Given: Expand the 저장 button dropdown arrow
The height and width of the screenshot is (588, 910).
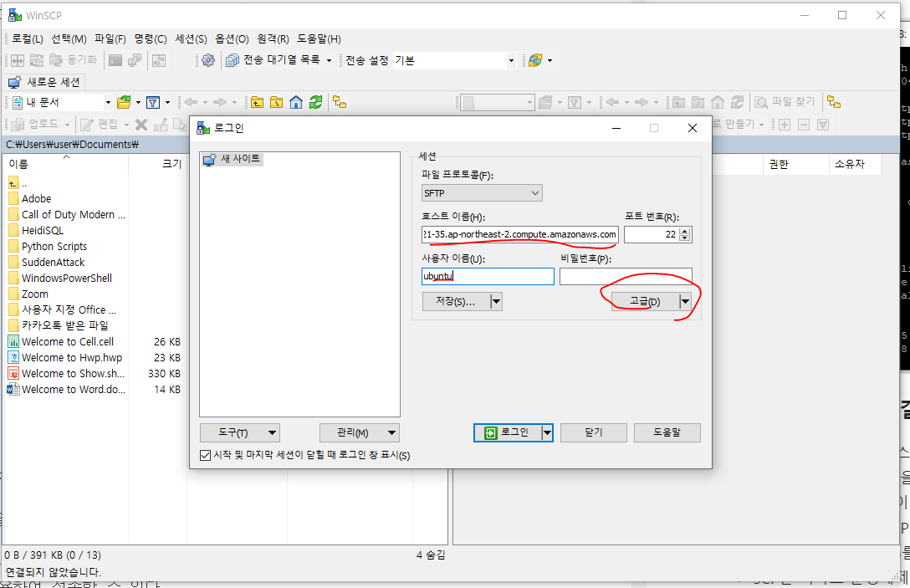Looking at the screenshot, I should tap(496, 302).
